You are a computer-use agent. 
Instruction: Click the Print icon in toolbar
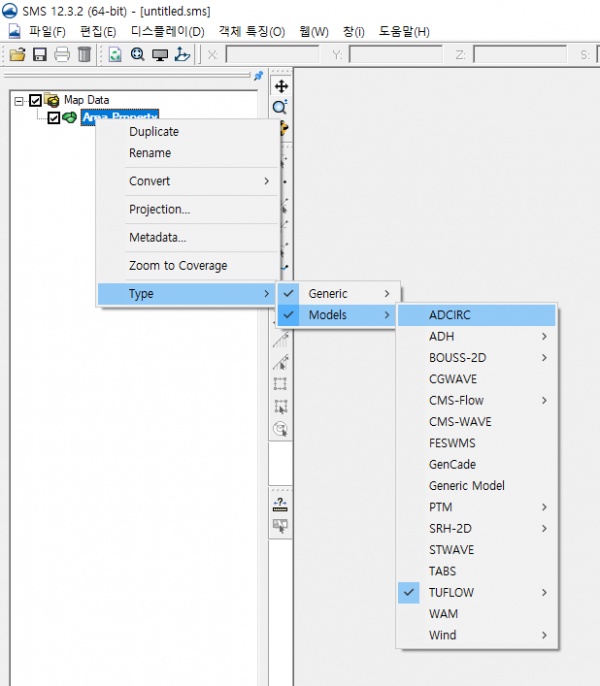[62, 55]
